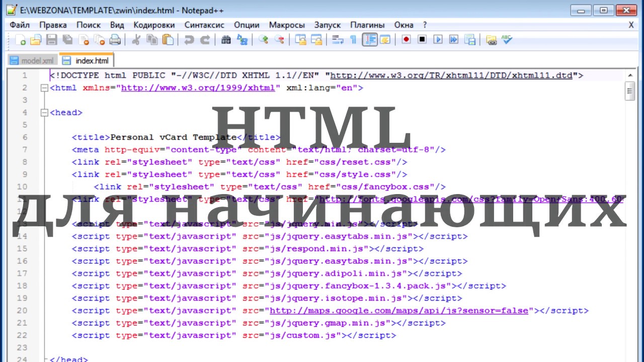Screen dimensions: 644x362
Task: Open the Запуск menu
Action: pyautogui.click(x=328, y=25)
